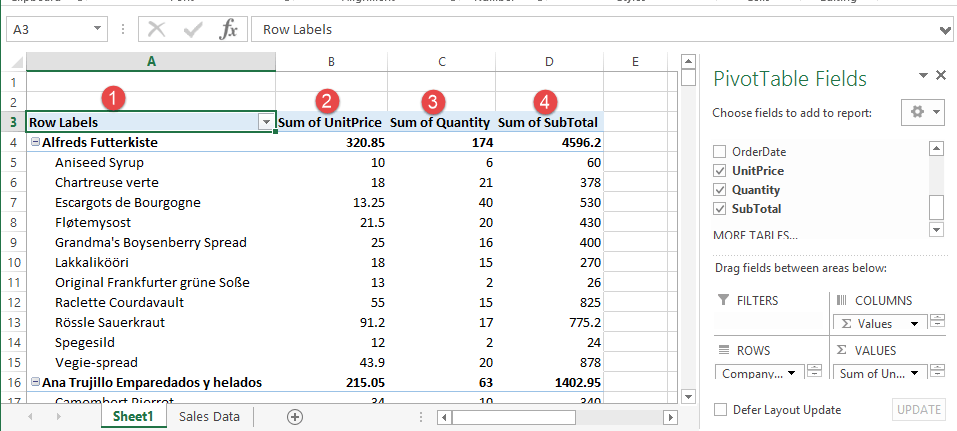Open the Values dropdown in COLUMNS area
The image size is (957, 431).
point(912,323)
